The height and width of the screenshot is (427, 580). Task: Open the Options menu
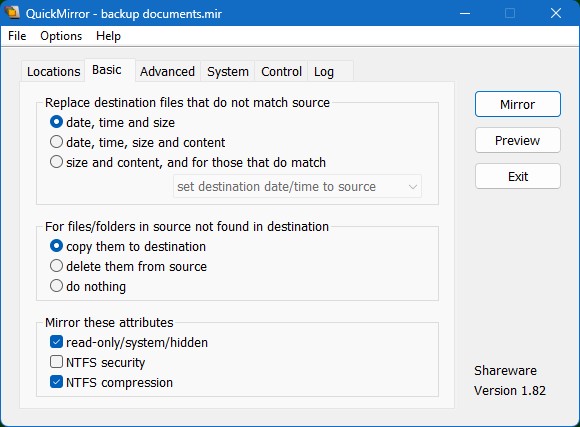[61, 36]
